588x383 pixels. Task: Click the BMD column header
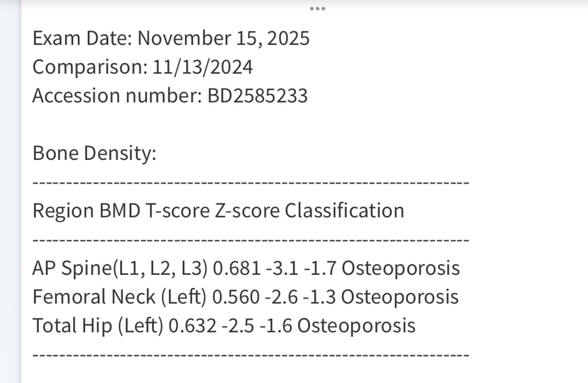(120, 211)
